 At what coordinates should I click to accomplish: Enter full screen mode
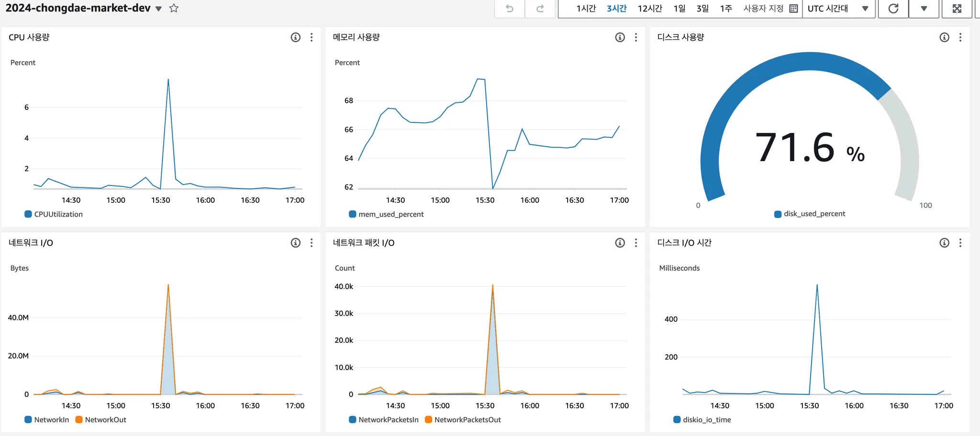pyautogui.click(x=957, y=9)
